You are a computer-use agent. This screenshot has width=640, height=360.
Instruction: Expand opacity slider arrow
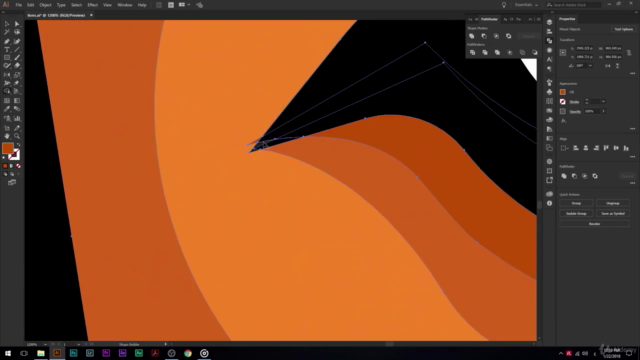tap(603, 111)
